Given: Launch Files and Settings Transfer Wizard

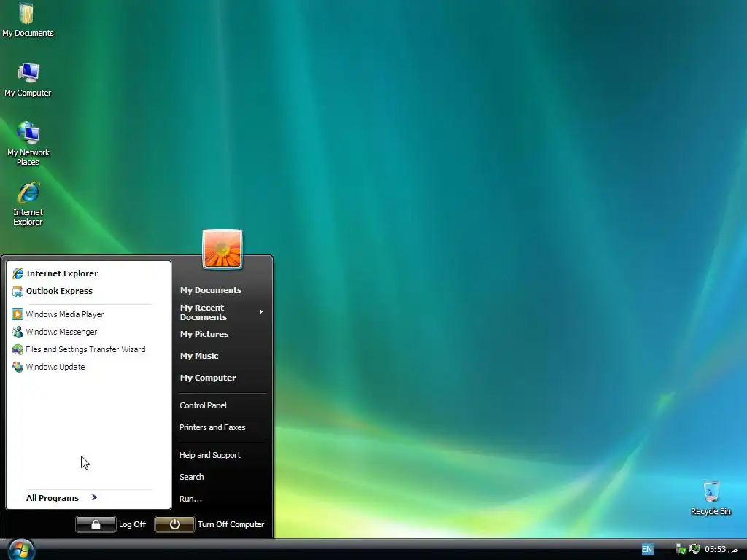Looking at the screenshot, I should [79, 349].
